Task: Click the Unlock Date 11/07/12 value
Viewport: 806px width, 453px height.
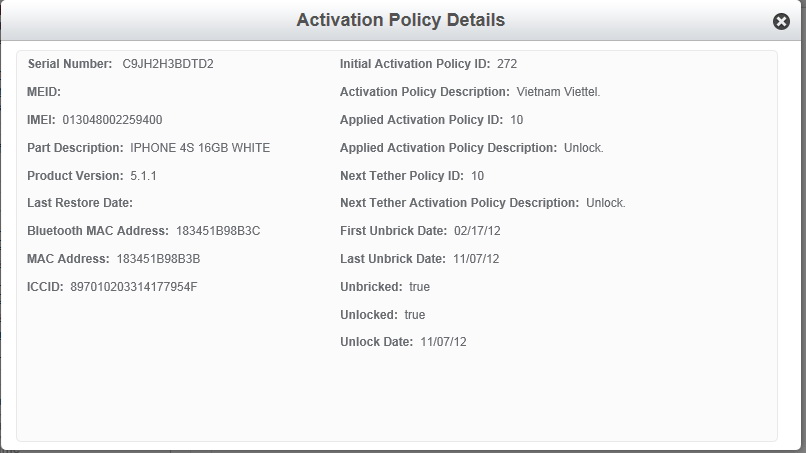Action: (x=443, y=342)
